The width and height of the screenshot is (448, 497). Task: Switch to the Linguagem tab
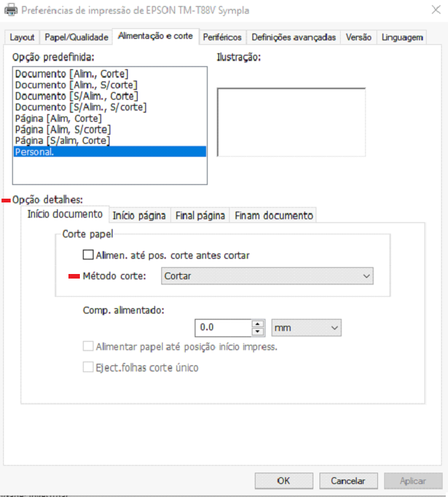click(x=402, y=37)
